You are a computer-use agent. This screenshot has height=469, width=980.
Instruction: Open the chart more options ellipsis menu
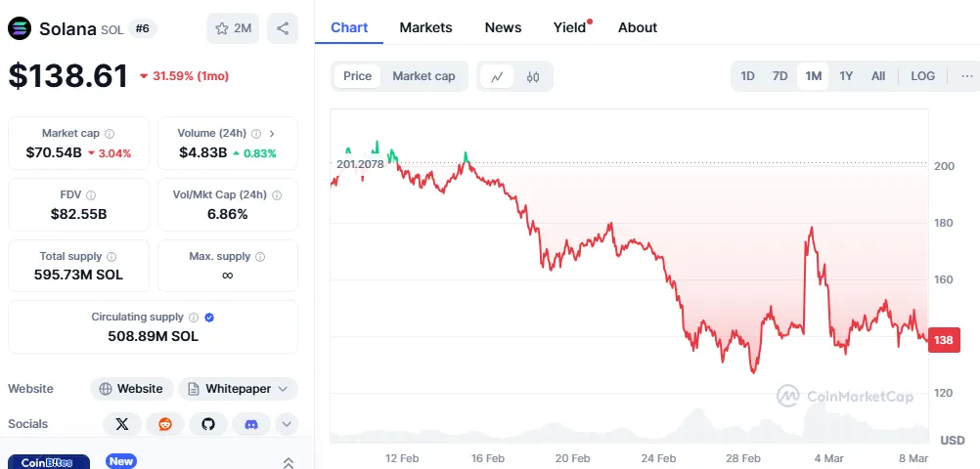coord(966,76)
